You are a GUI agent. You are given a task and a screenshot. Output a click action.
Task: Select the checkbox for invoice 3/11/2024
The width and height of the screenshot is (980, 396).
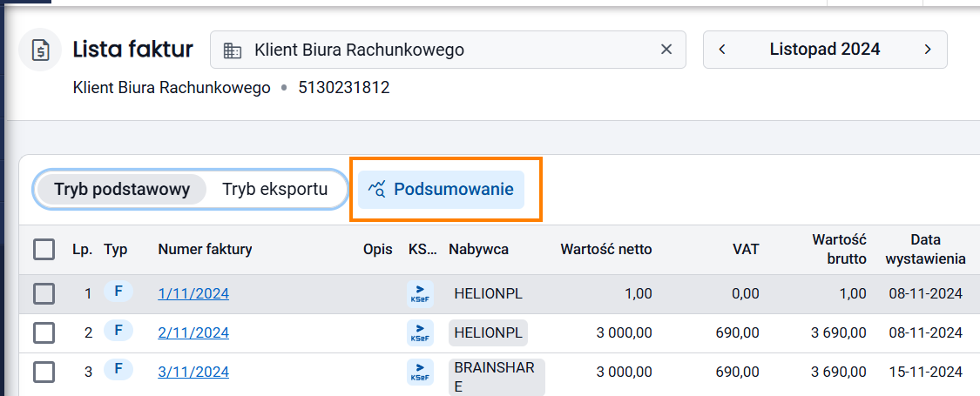click(x=44, y=373)
